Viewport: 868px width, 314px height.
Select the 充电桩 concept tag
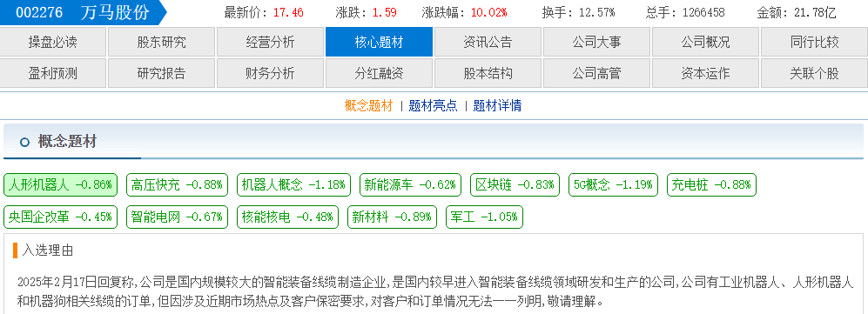711,184
